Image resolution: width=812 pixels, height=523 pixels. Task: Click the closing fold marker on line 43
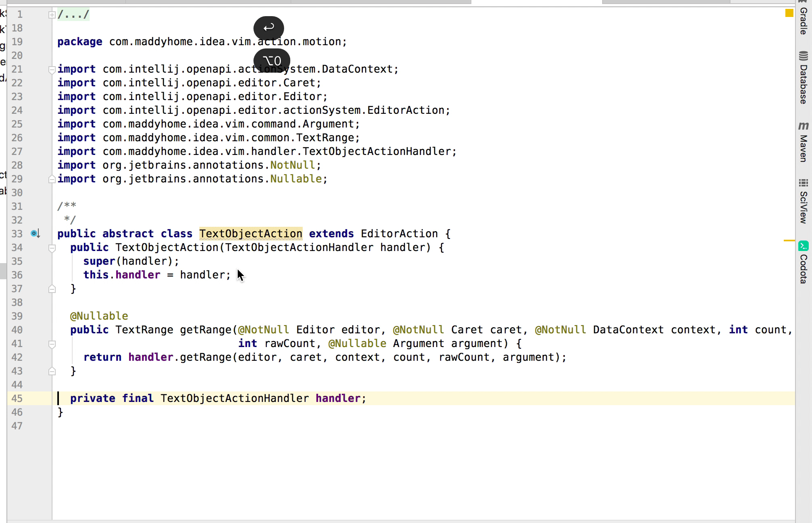(x=52, y=371)
